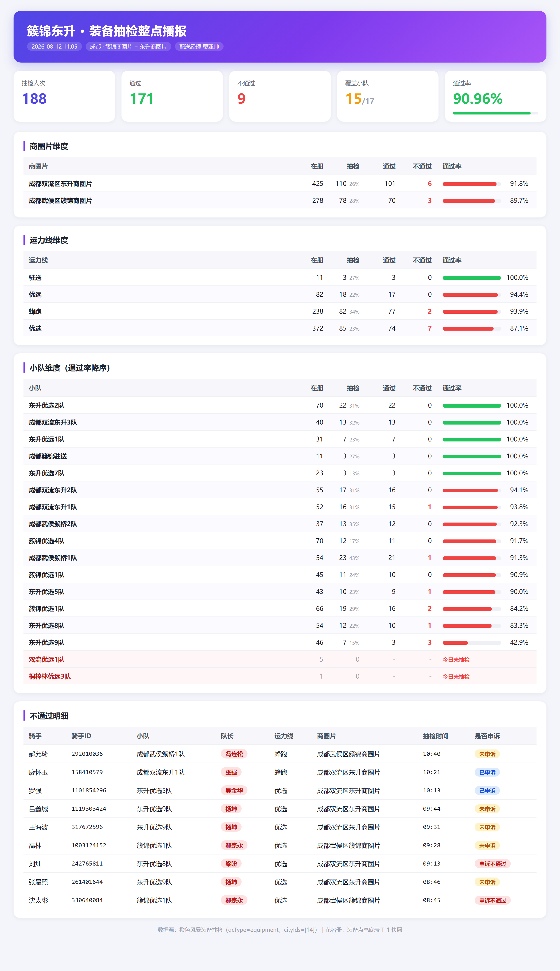Select the timestamp chip 2026-08-12 11:05

point(54,47)
